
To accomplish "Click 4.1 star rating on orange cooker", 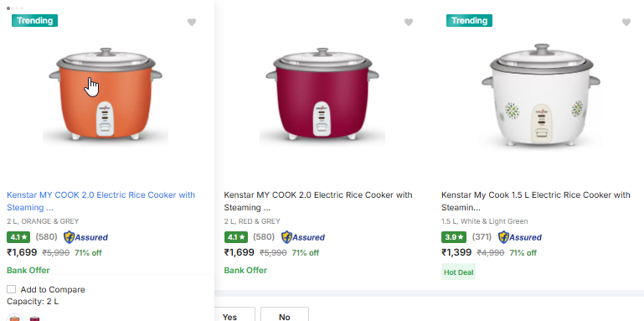I will (x=18, y=237).
